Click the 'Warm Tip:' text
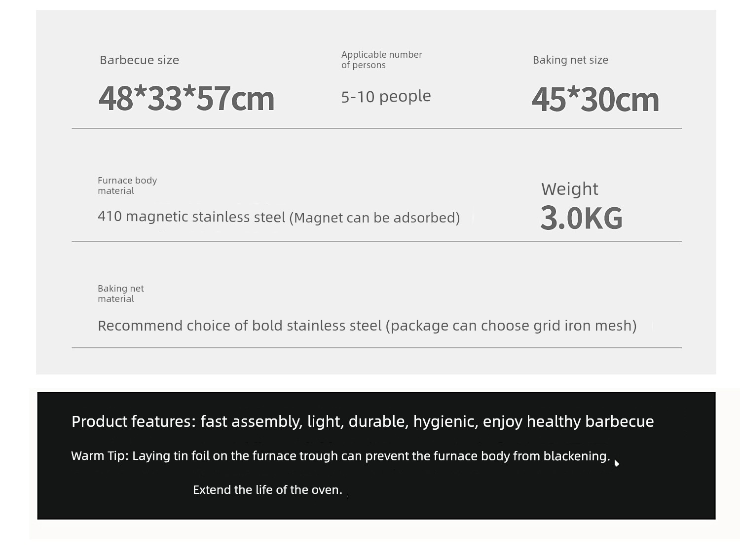This screenshot has height=560, width=740. pyautogui.click(x=100, y=456)
